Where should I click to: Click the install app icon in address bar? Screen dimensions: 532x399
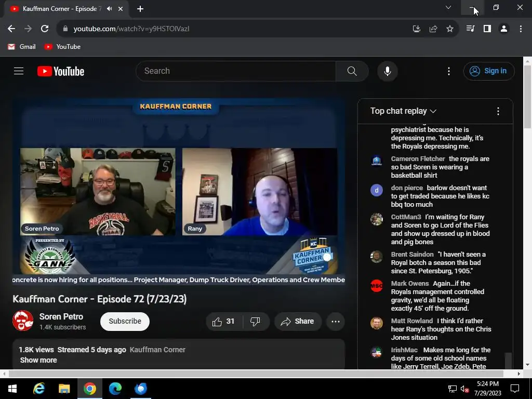(x=416, y=29)
